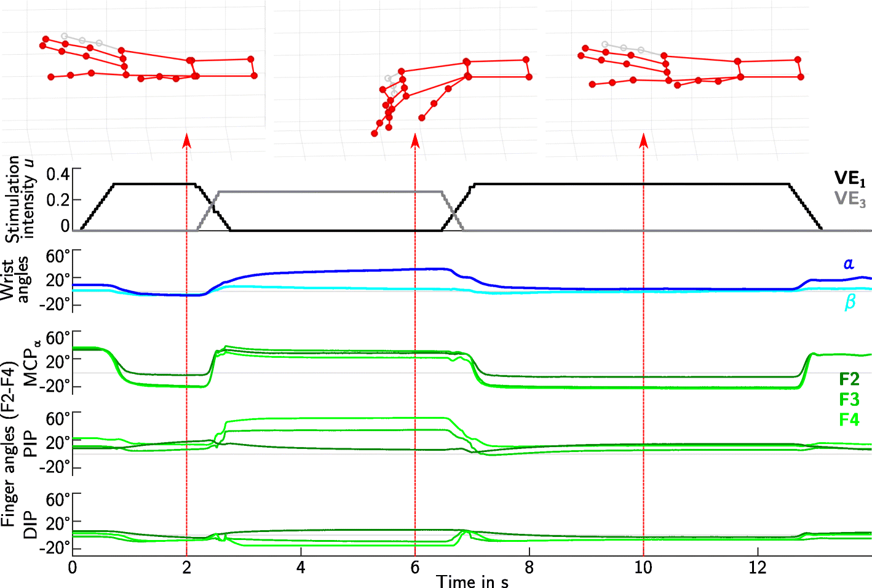Click the 2 tick on the time axis

pyautogui.click(x=186, y=567)
